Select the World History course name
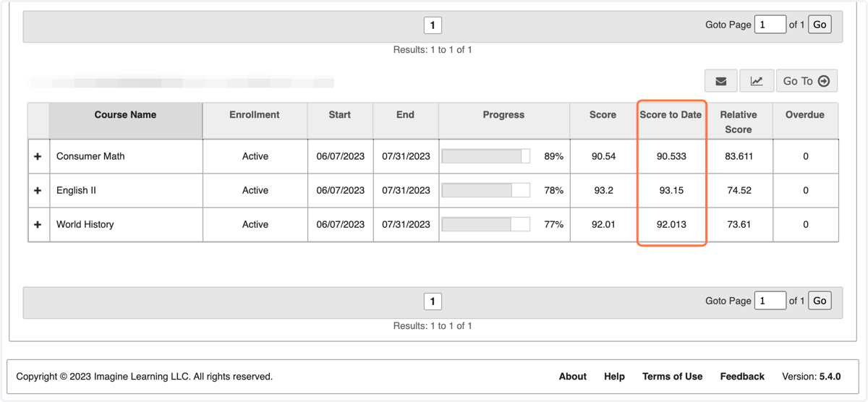868x402 pixels. [x=85, y=224]
